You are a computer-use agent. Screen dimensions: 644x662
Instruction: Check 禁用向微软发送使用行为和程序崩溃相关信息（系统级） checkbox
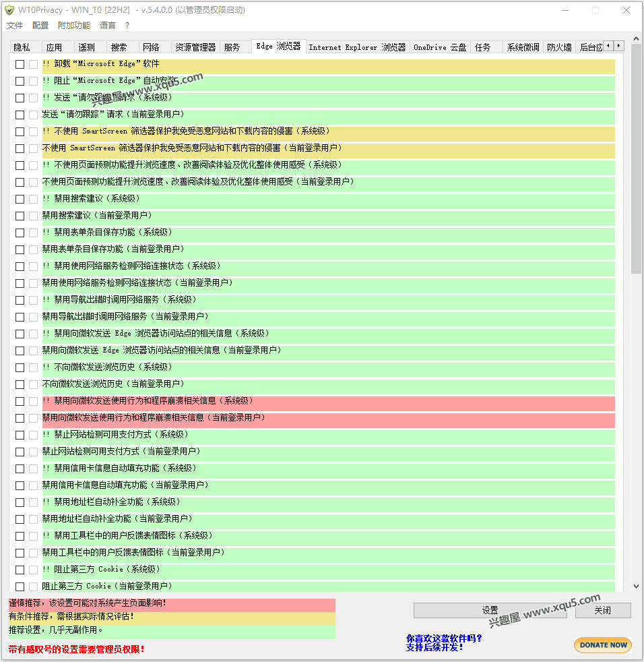pos(20,401)
